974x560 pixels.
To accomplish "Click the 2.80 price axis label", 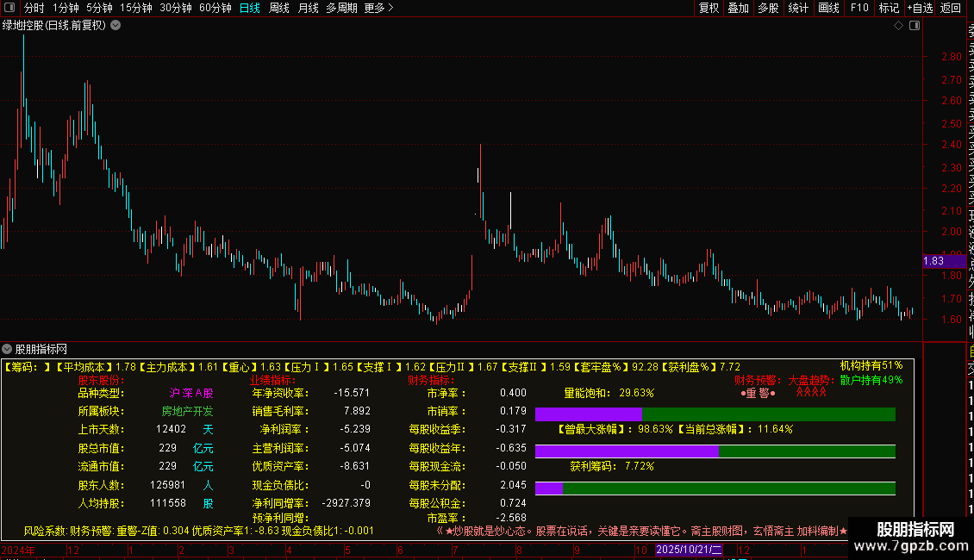I will coord(952,57).
